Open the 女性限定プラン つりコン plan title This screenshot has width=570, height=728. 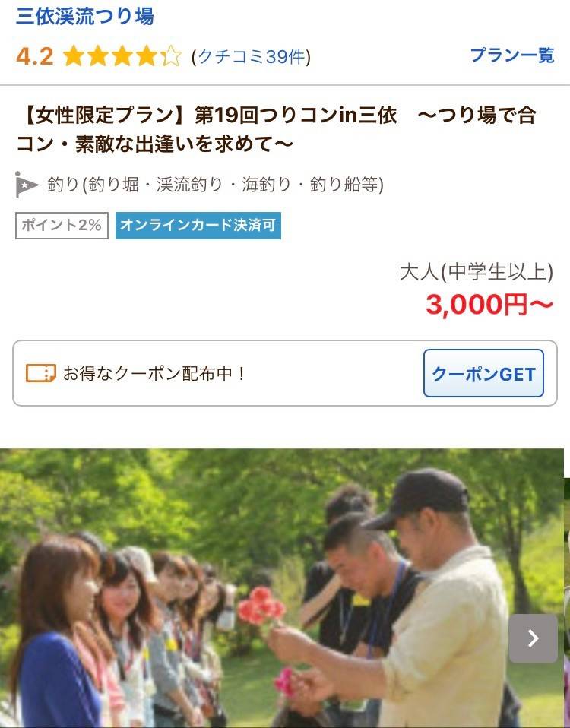(x=277, y=129)
